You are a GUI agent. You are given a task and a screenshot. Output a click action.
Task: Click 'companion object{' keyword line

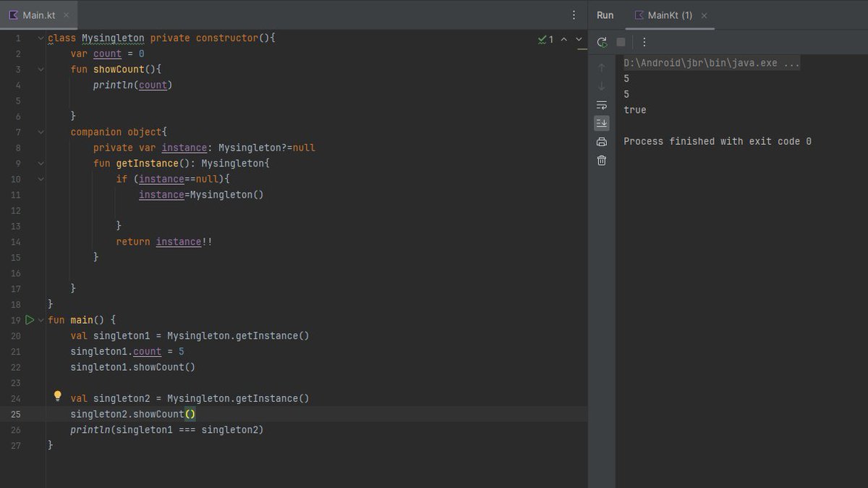[x=119, y=132]
